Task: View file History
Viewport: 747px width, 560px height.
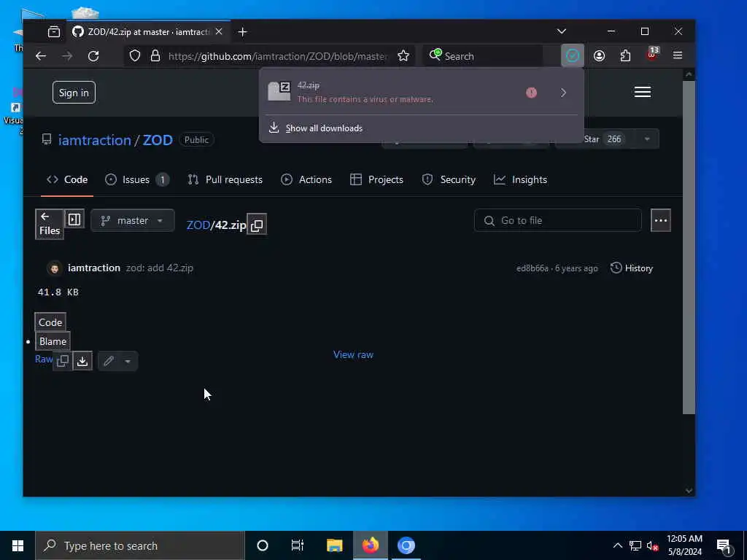Action: tap(632, 268)
